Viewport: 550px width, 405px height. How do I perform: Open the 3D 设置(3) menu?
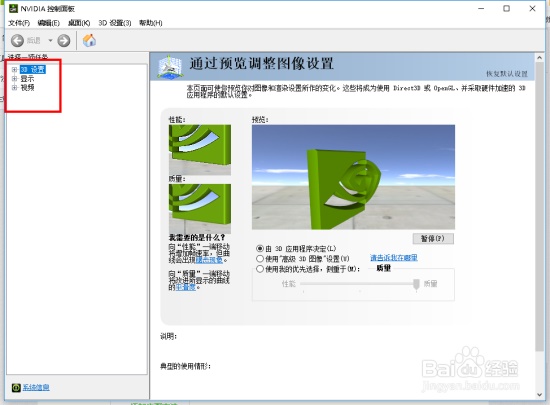pyautogui.click(x=115, y=23)
